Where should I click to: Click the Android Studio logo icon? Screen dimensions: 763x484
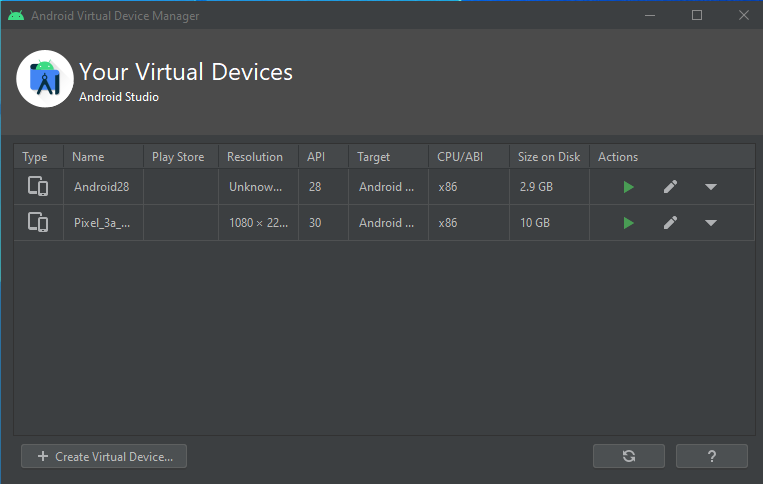click(45, 78)
